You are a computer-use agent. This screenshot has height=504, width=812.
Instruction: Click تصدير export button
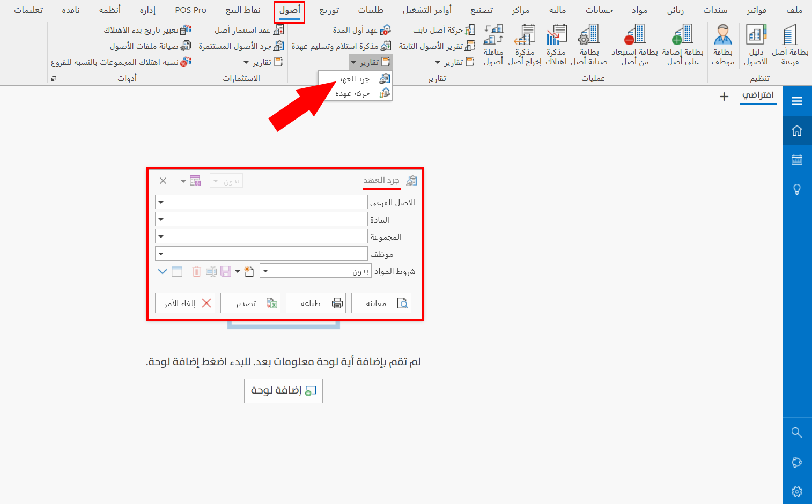click(250, 303)
